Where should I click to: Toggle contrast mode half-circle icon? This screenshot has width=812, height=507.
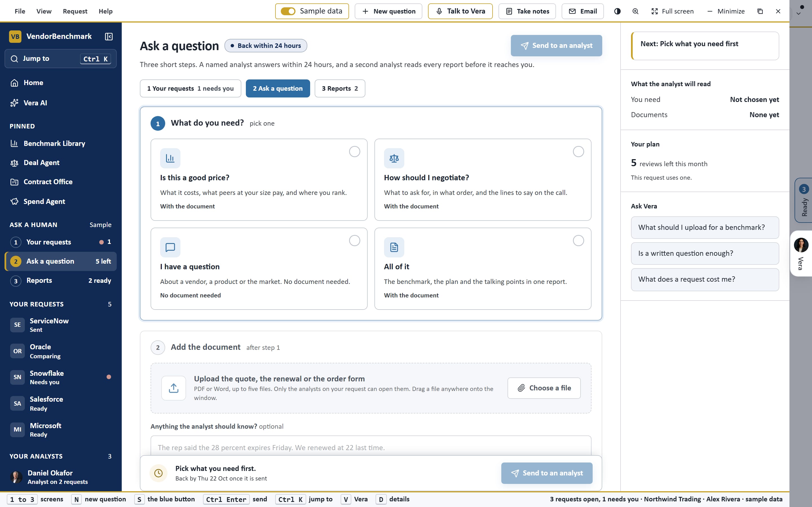(x=617, y=11)
